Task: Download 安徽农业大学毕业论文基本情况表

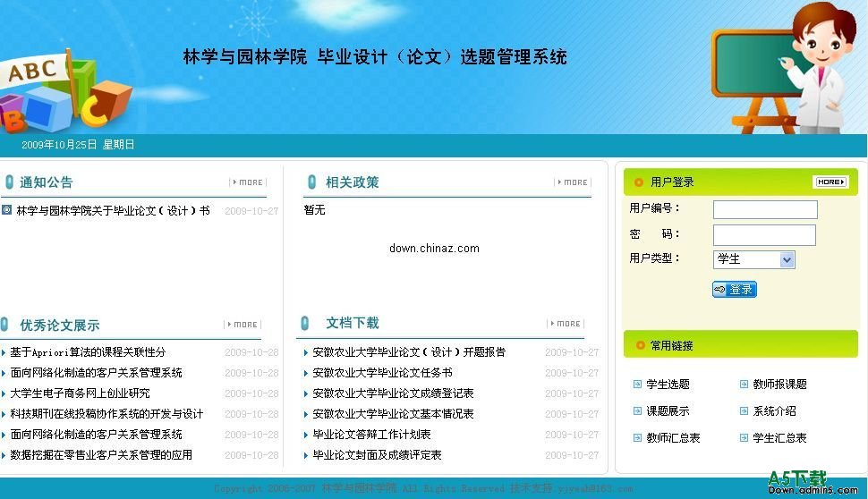Action: pyautogui.click(x=393, y=414)
